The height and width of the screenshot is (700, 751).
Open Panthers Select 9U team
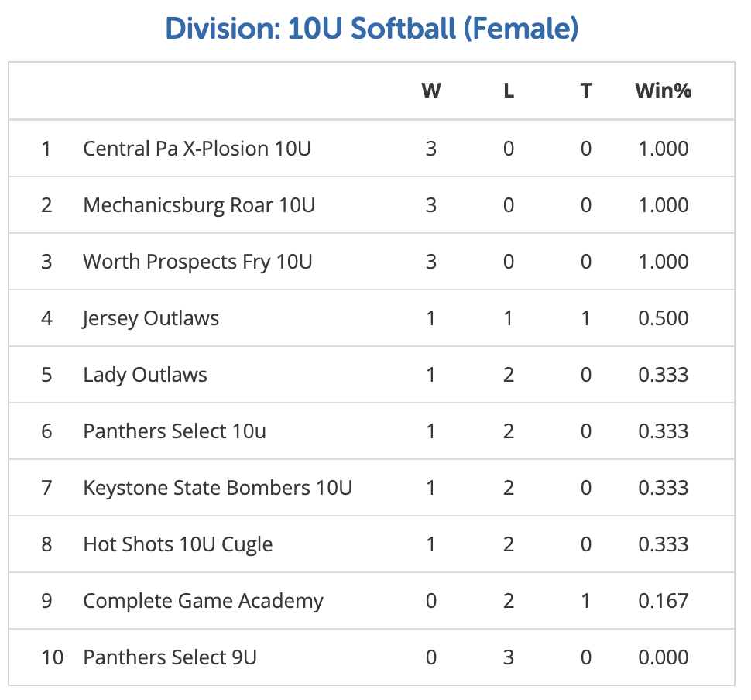[x=170, y=657]
